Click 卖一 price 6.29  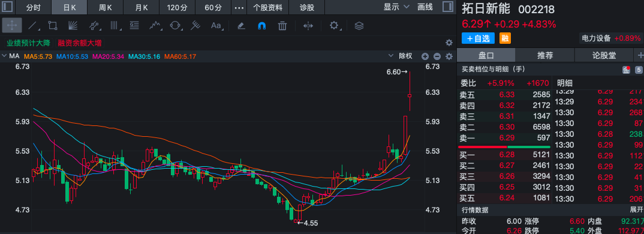(x=507, y=138)
